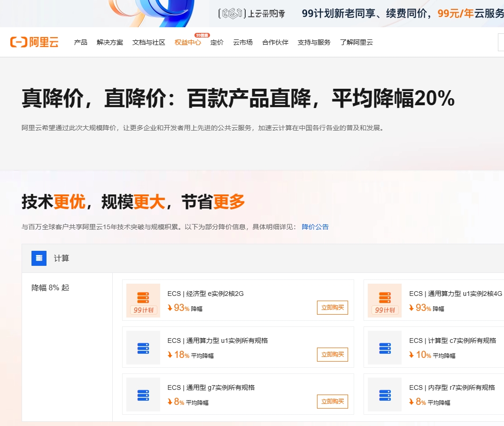
Task: Click the orange 99计划 icon for u1实例2核4G
Action: point(385,300)
